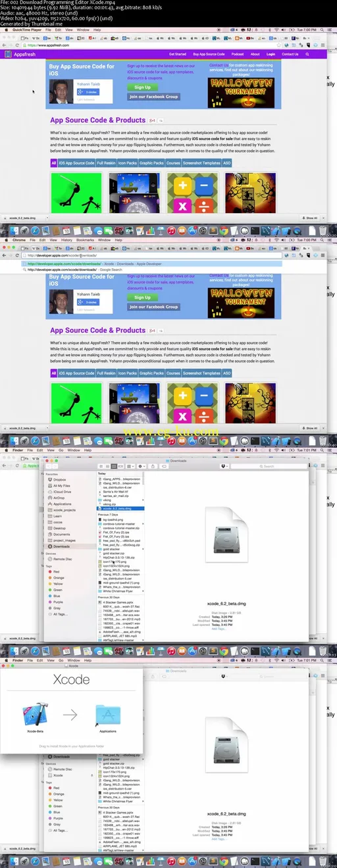Open the Podcast menu link on Appsfresh
337x868 pixels.
(238, 54)
